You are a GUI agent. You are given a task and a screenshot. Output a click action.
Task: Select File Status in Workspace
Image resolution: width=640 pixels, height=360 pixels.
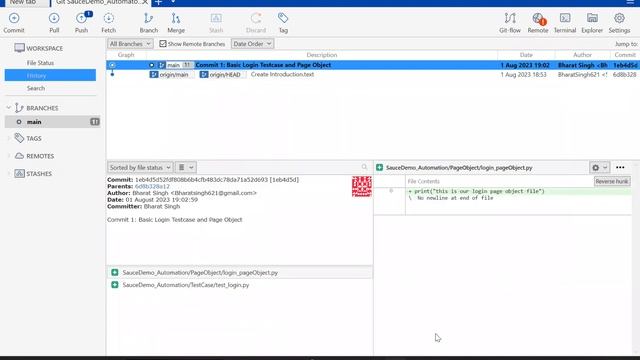tap(40, 63)
